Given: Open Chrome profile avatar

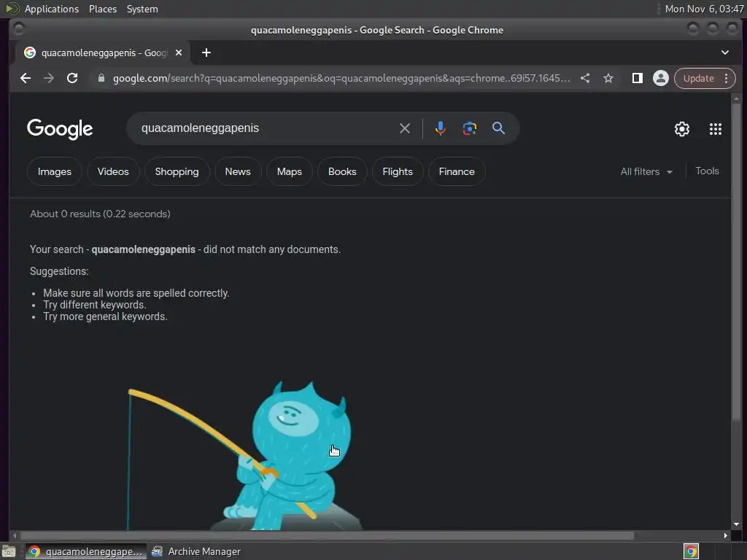Looking at the screenshot, I should tap(661, 78).
